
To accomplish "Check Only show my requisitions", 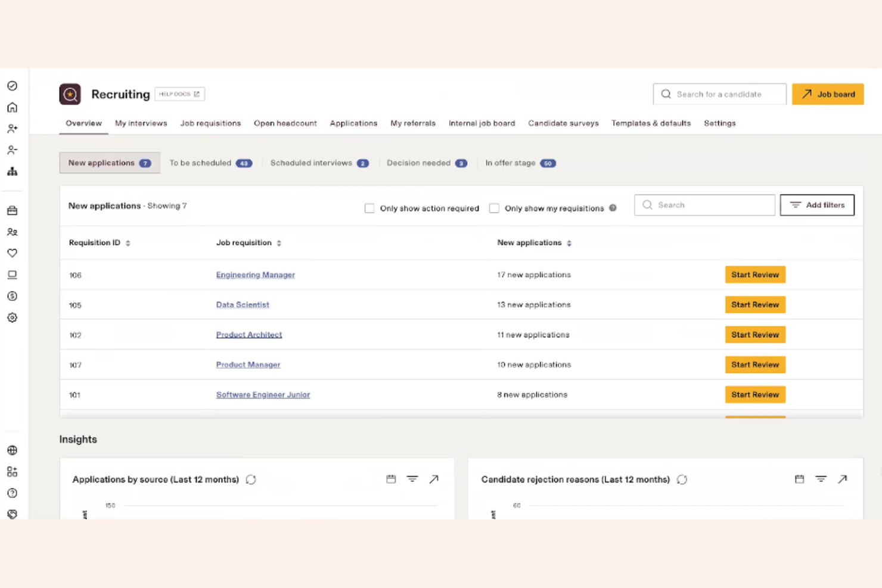I will 495,208.
